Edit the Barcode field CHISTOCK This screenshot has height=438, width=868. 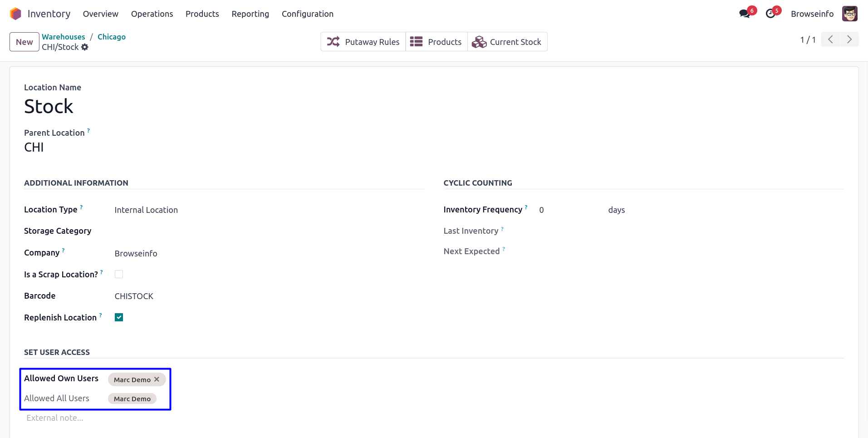134,296
